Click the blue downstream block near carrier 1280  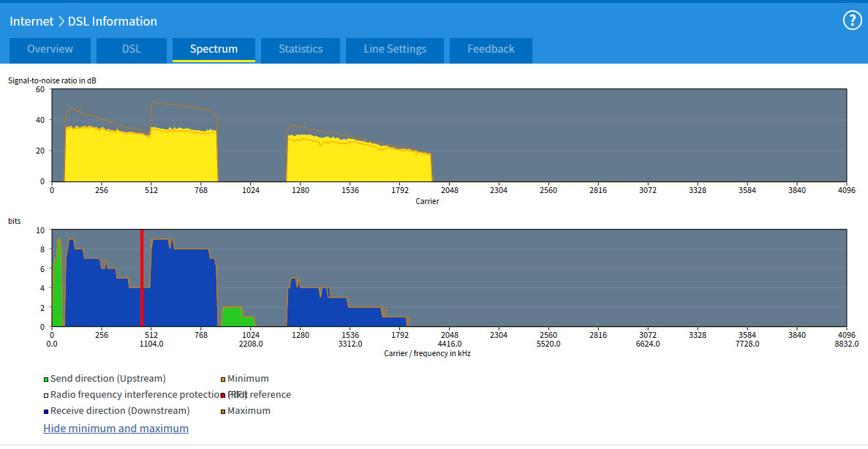pos(307,307)
